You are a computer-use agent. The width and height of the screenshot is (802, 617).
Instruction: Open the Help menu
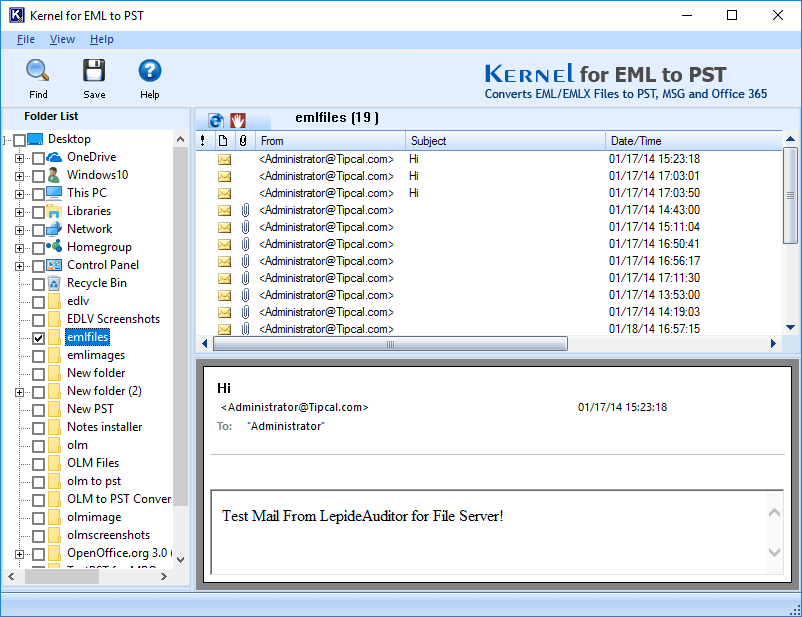102,39
